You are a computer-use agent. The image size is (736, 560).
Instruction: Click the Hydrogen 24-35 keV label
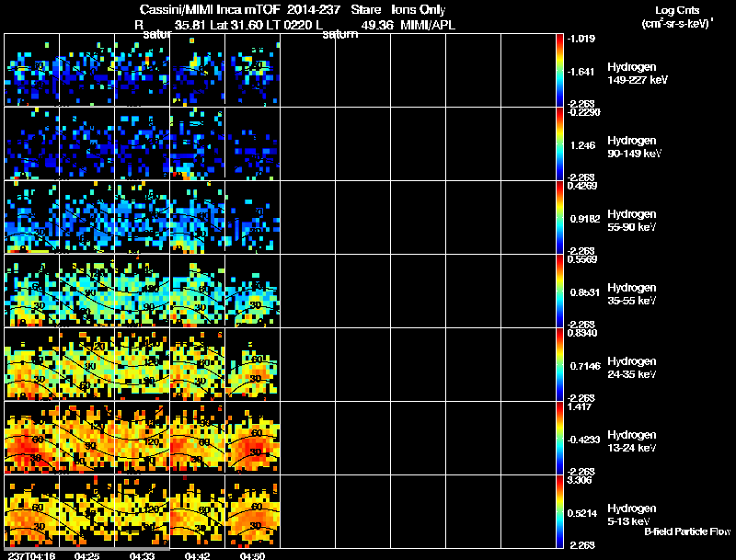[631, 367]
